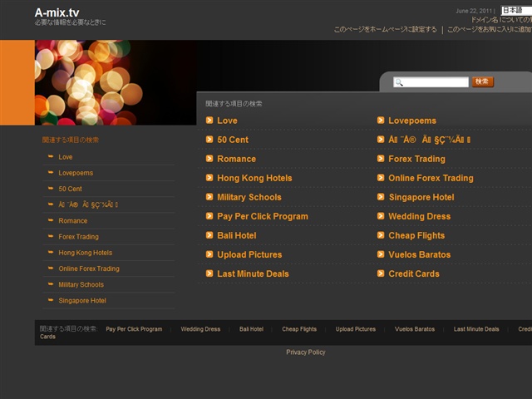This screenshot has width=532, height=399.
Task: Click the arrow icon next to Cheap Flights
Action: (381, 234)
